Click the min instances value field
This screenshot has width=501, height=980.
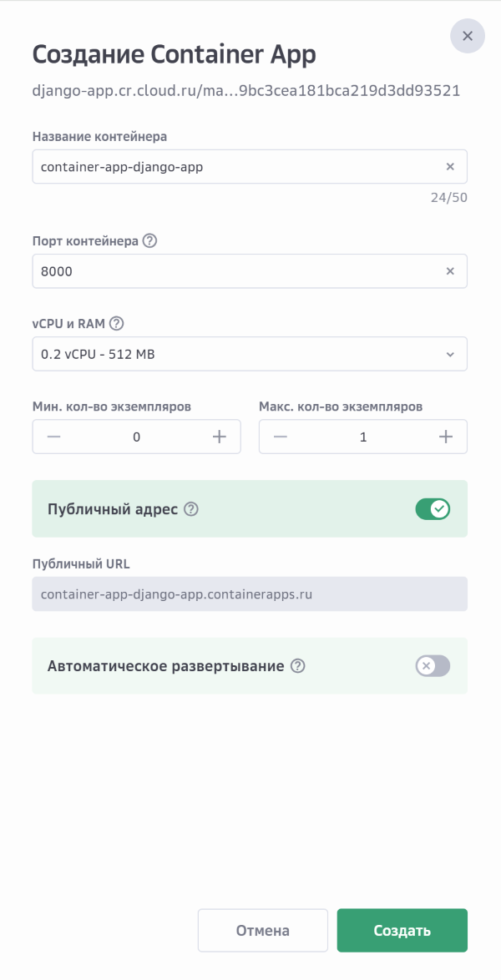[x=137, y=437]
